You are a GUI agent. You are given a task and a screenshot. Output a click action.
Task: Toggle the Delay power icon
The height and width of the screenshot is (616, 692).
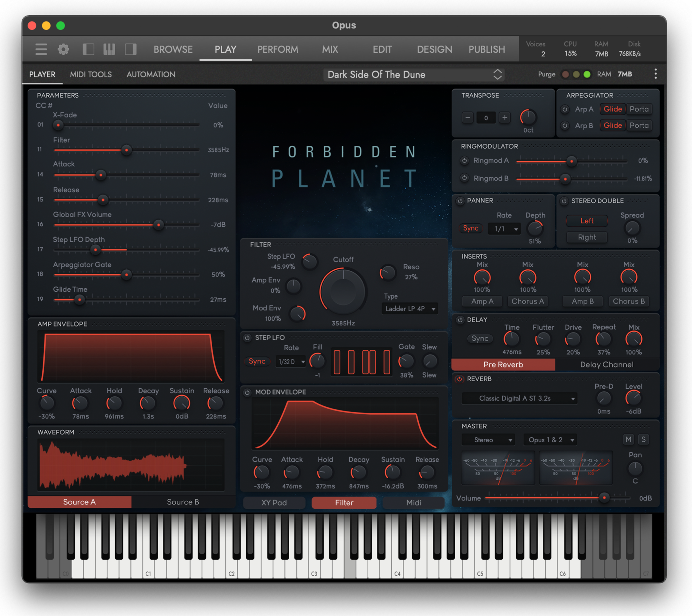click(x=460, y=320)
